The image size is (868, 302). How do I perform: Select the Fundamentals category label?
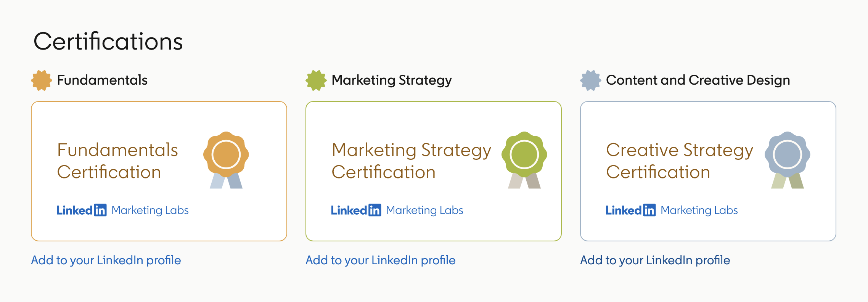[102, 80]
